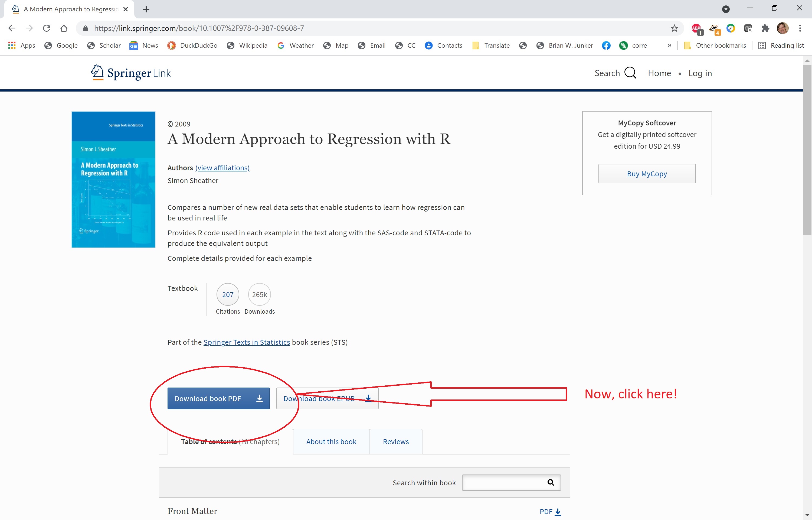Open the Weather bookmark
This screenshot has height=520, width=812.
coord(296,45)
